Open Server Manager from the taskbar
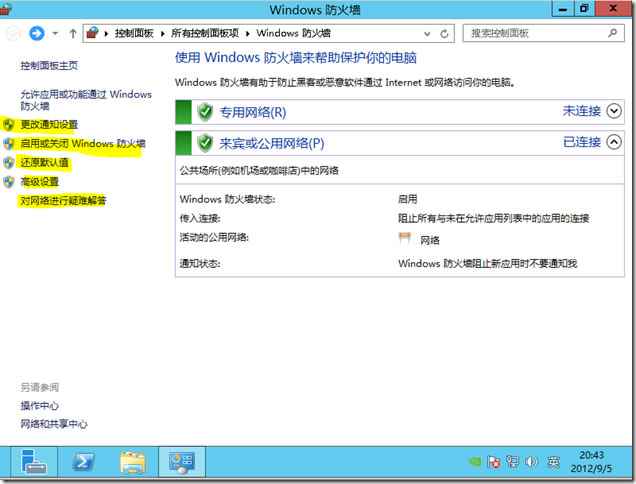This screenshot has height=484, width=636. coord(35,462)
